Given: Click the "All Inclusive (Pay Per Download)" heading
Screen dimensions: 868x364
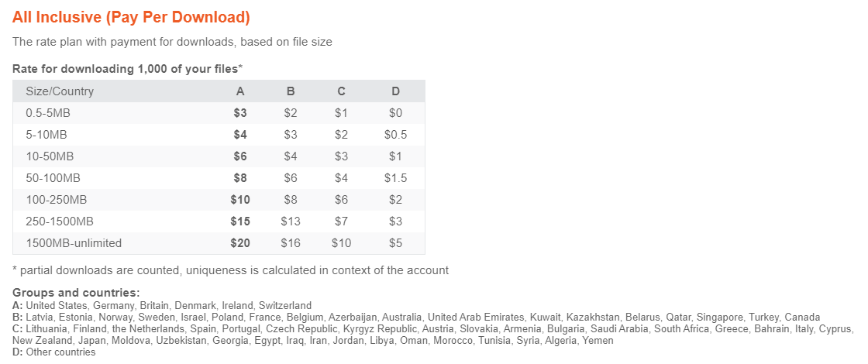Looking at the screenshot, I should (131, 17).
